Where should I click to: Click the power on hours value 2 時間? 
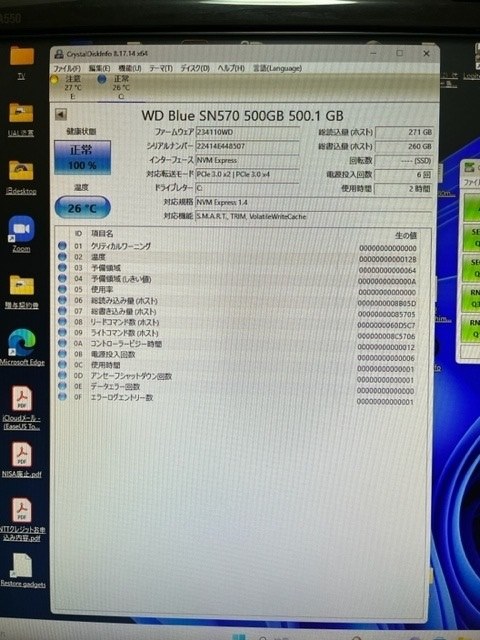(x=404, y=189)
